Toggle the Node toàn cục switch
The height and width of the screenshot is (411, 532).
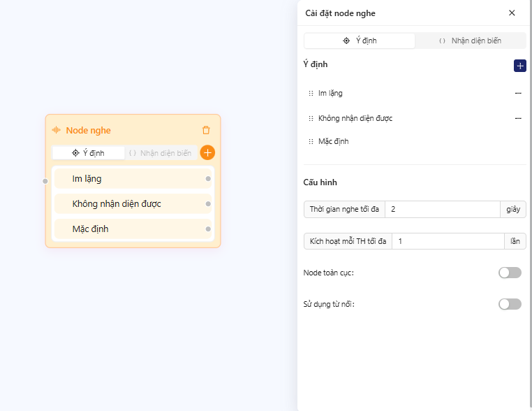510,273
